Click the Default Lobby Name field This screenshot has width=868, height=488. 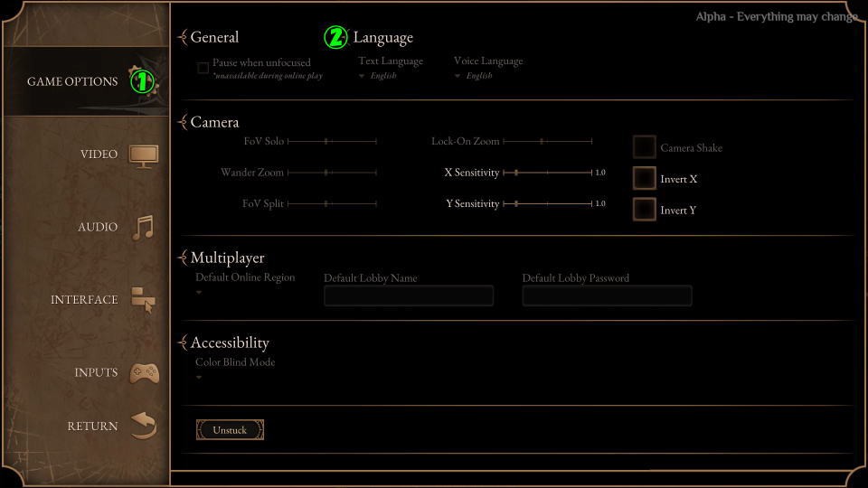[x=409, y=296]
